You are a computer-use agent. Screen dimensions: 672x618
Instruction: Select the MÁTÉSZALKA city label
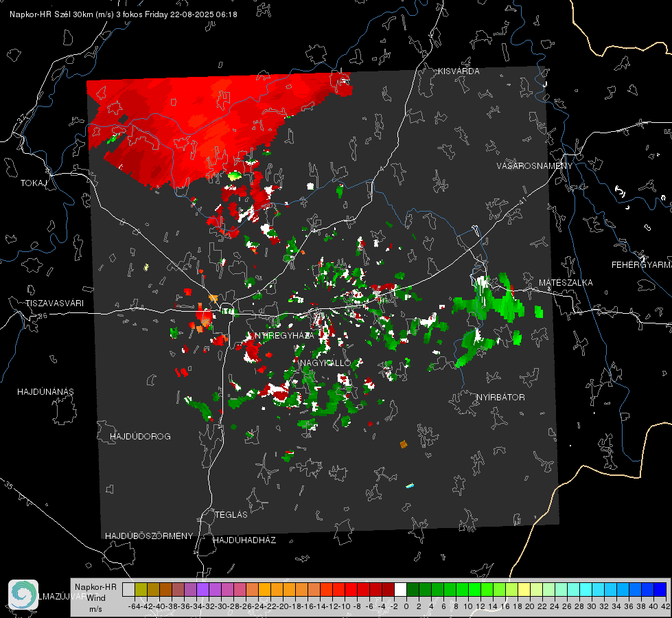(566, 283)
